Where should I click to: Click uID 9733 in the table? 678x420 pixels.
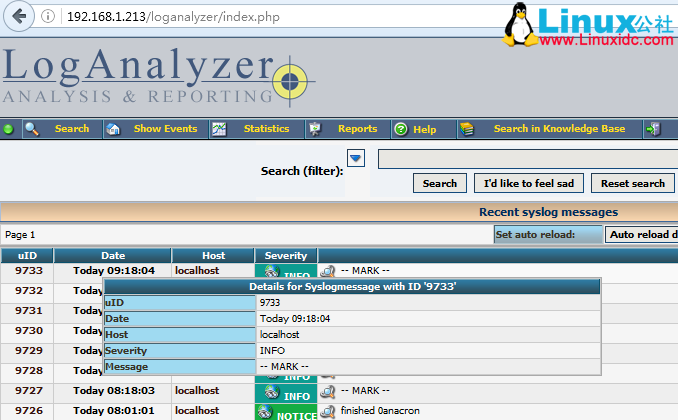(29, 271)
